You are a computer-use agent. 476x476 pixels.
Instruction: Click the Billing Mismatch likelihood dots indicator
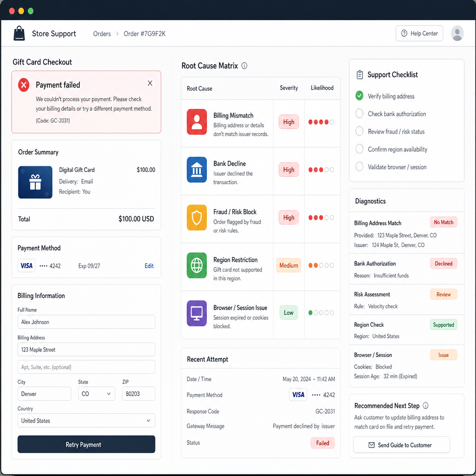[321, 122]
